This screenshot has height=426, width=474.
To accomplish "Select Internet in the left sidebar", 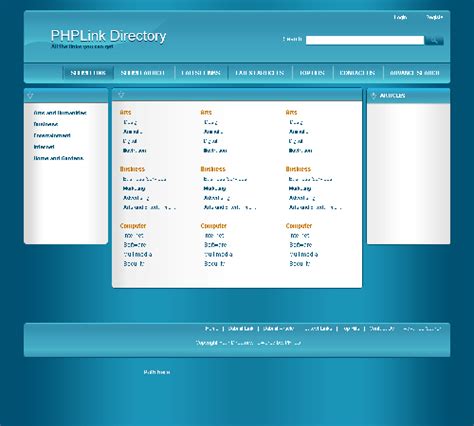I will (x=44, y=147).
